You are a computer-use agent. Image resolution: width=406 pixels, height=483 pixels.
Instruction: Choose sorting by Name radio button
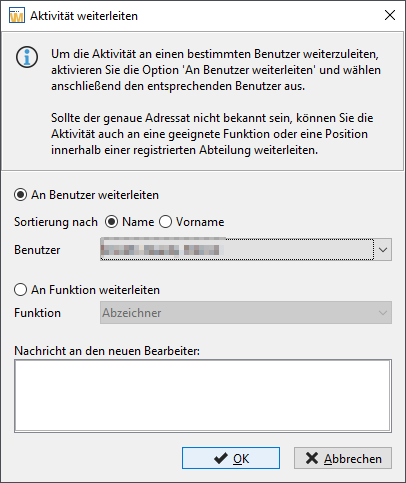click(x=111, y=222)
